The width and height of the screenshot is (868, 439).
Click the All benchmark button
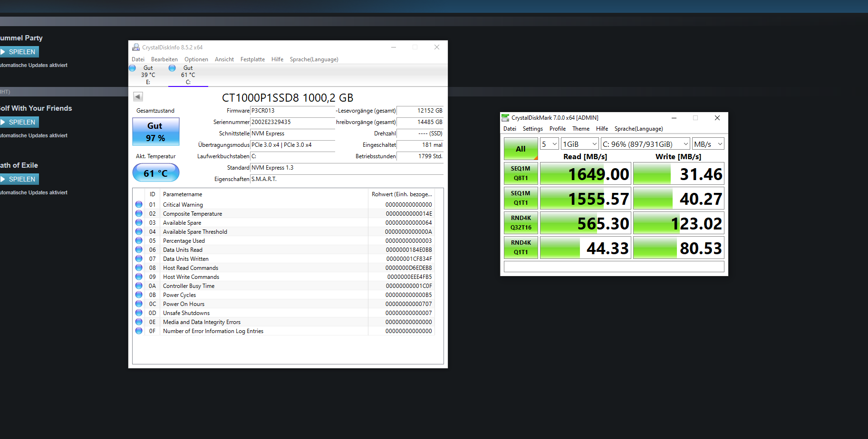point(521,149)
